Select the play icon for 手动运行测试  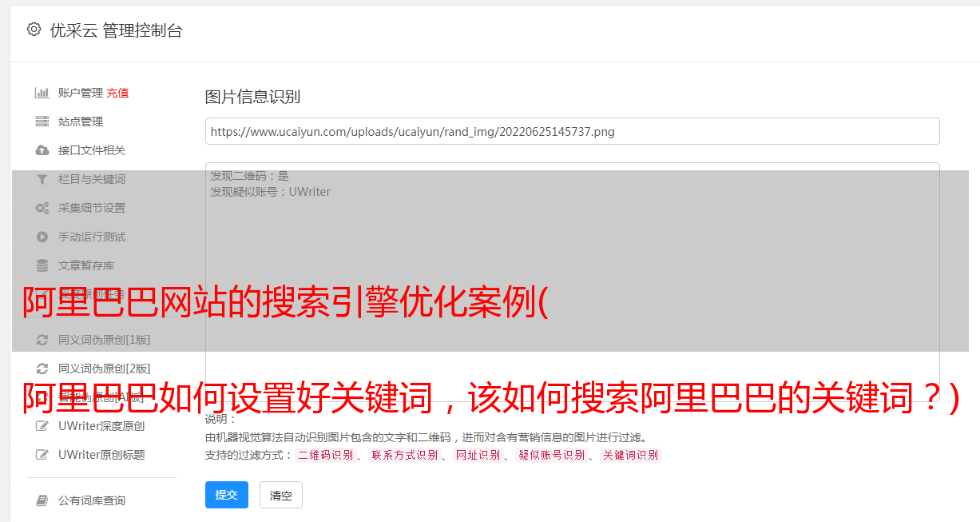click(42, 237)
